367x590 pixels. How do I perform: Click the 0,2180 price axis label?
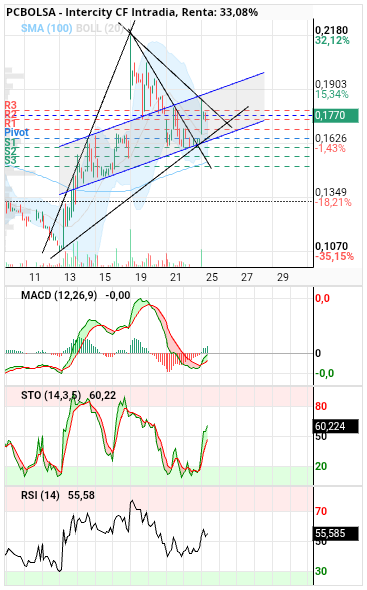(332, 30)
